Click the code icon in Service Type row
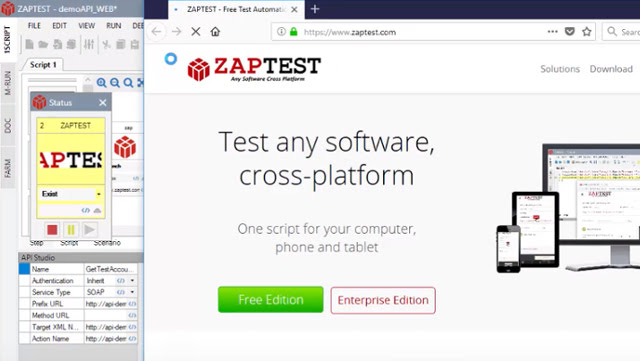 121,292
